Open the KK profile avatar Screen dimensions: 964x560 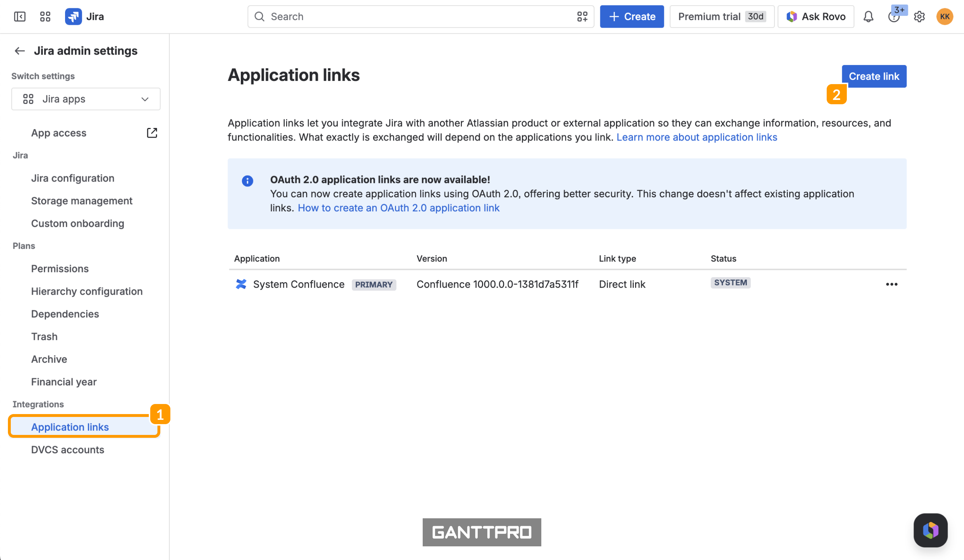[x=945, y=17]
